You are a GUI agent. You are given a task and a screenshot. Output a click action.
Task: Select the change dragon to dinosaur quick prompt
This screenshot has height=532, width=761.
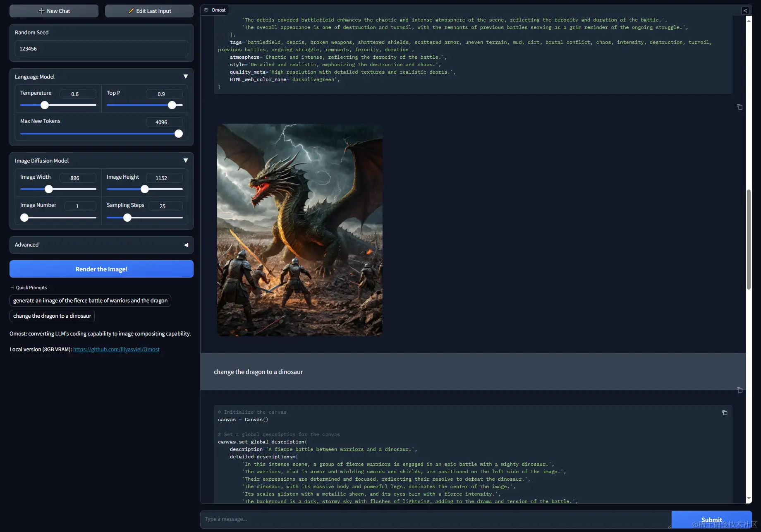point(52,316)
